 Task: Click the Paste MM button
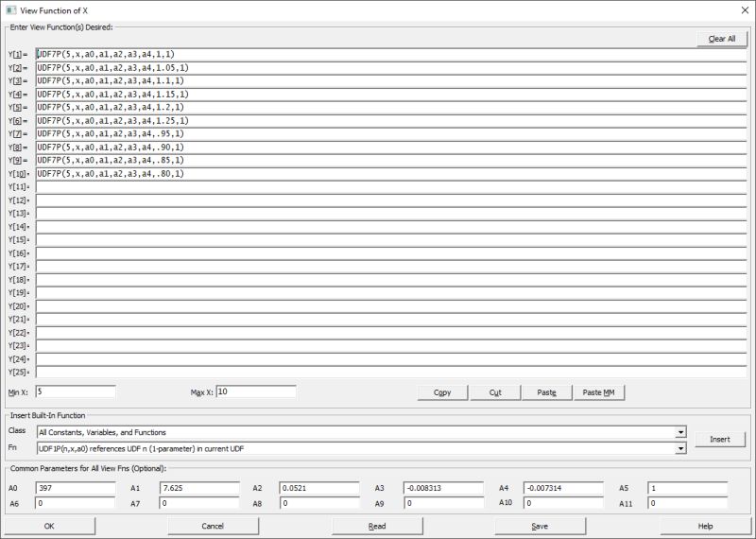598,392
